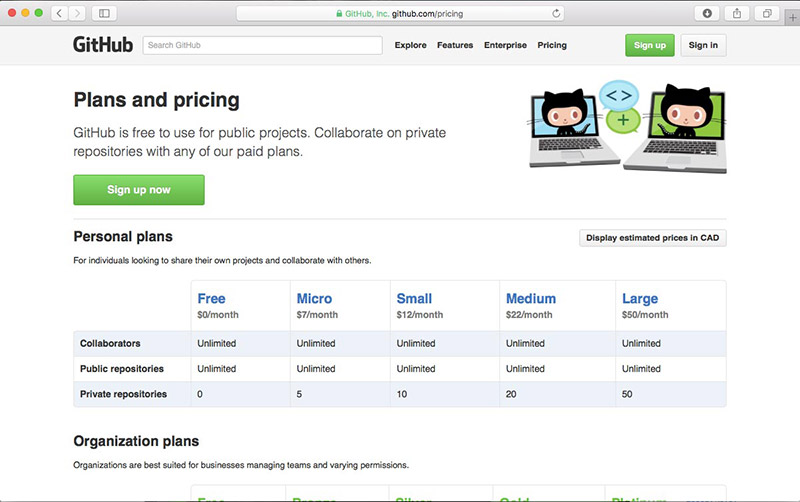Select the Small plan link
This screenshot has width=800, height=502.
click(414, 298)
